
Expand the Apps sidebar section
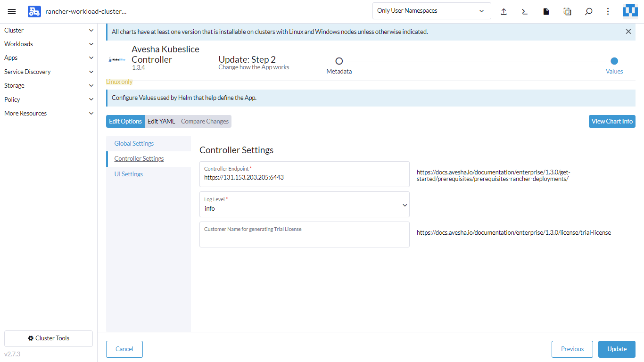pos(49,58)
